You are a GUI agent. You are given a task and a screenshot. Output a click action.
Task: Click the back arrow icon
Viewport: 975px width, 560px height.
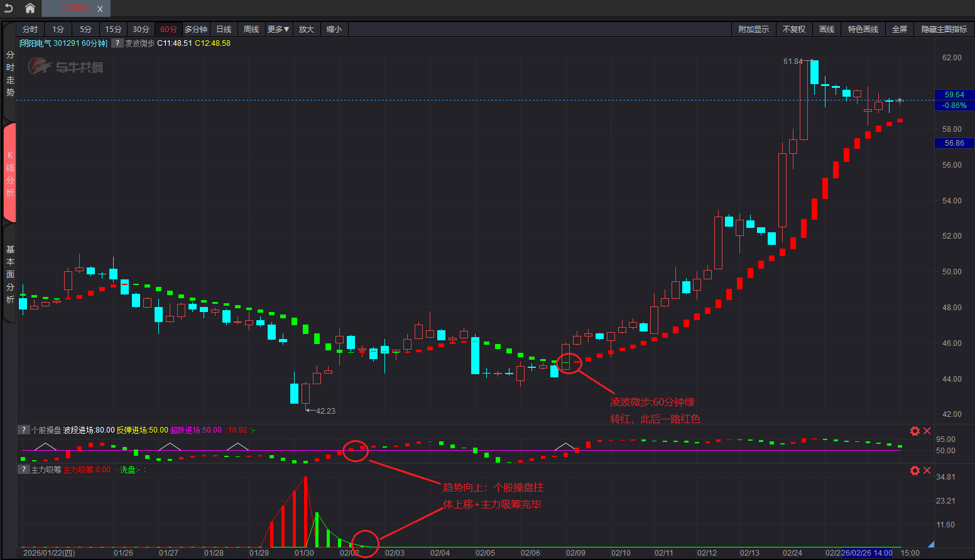pyautogui.click(x=9, y=8)
